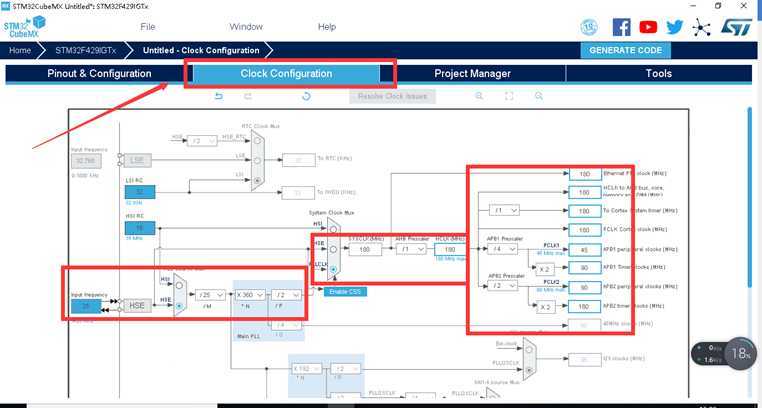This screenshot has width=762, height=408.
Task: Switch to Pinout & Configuration tab
Action: (x=99, y=73)
